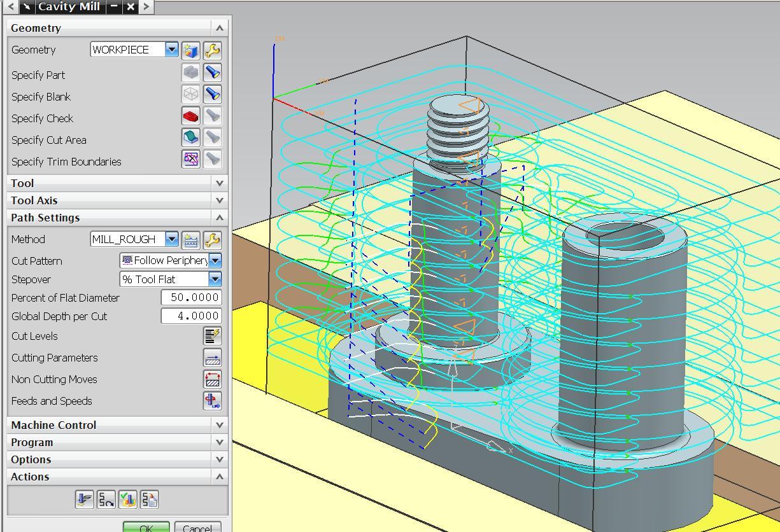Open the Cutting Parameters icon

pyautogui.click(x=213, y=358)
